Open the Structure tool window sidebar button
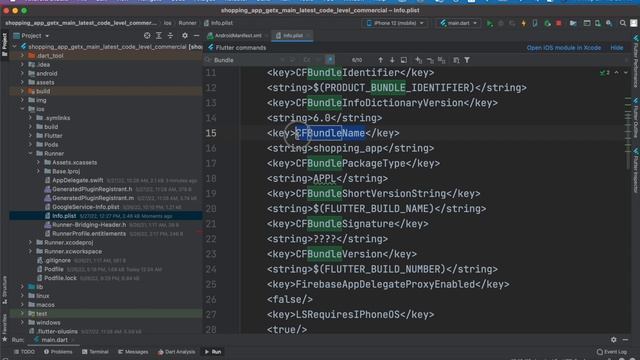This screenshot has height=360, width=640. pos(4,290)
